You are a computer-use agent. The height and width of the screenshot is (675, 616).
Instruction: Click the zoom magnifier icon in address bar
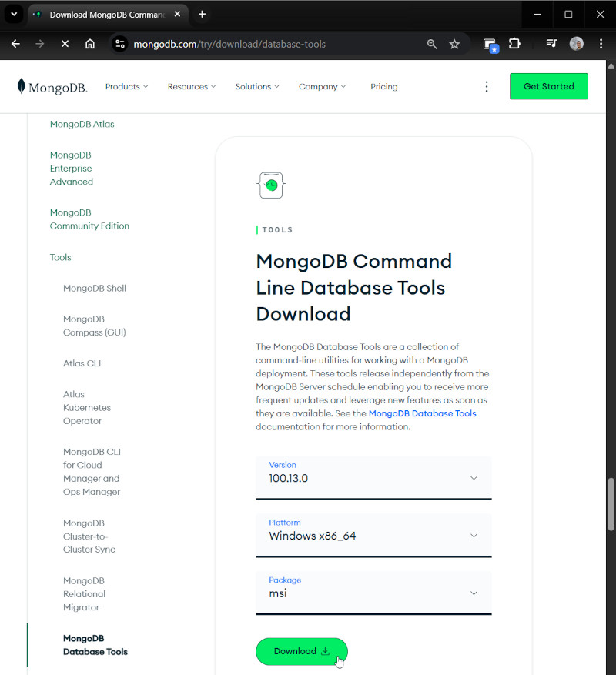click(432, 44)
